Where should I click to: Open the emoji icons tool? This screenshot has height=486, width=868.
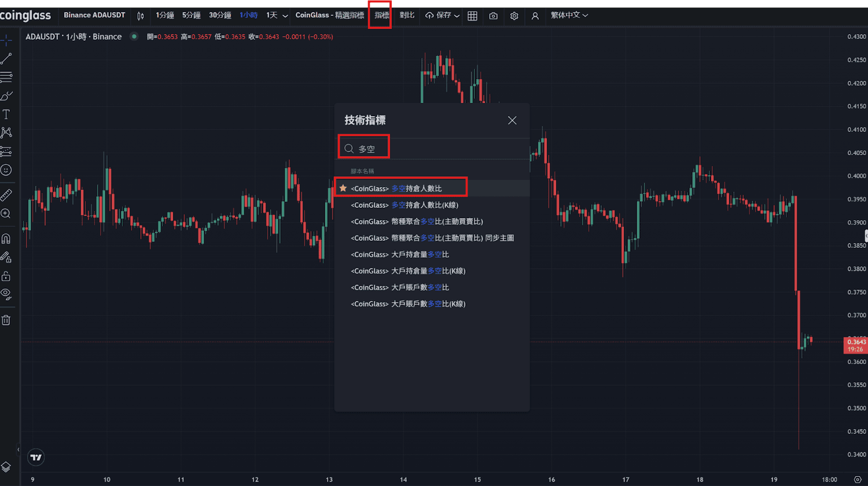(x=6, y=170)
